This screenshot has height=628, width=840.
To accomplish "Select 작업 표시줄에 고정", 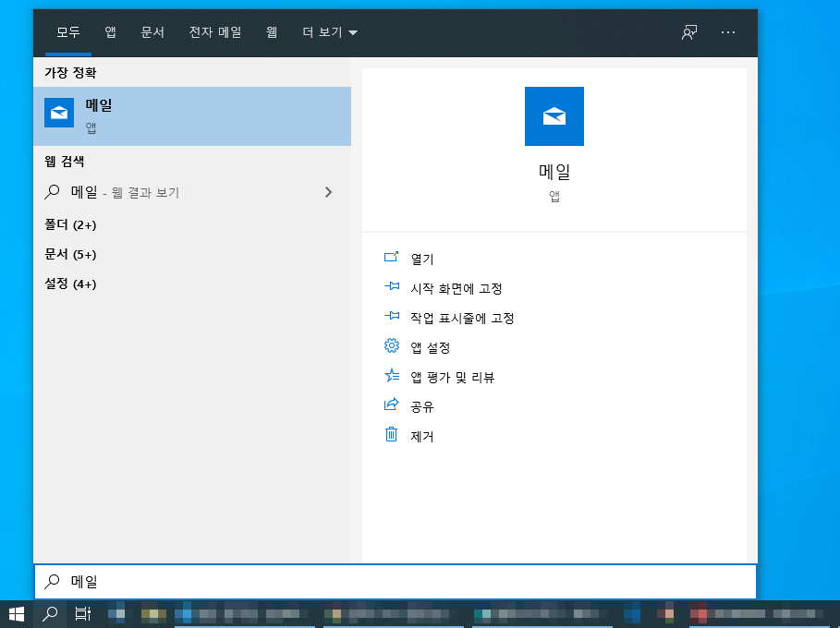I will point(462,318).
